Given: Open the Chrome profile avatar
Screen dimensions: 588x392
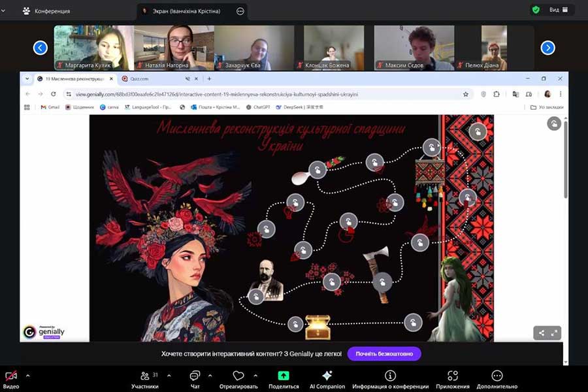Looking at the screenshot, I should coord(547,94).
